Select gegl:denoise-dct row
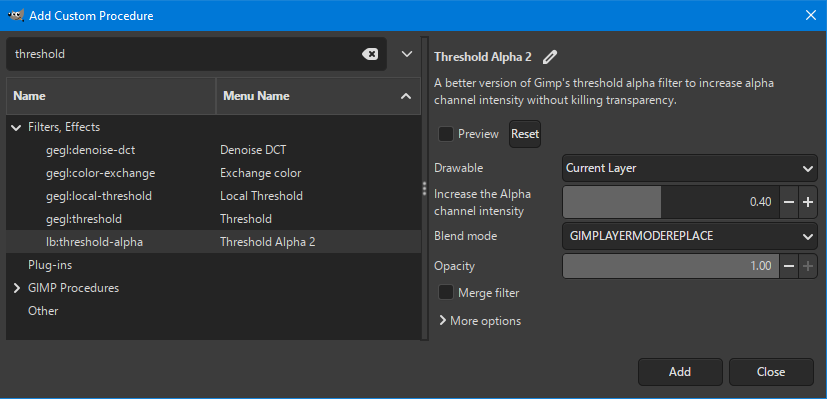This screenshot has height=399, width=827. [213, 150]
